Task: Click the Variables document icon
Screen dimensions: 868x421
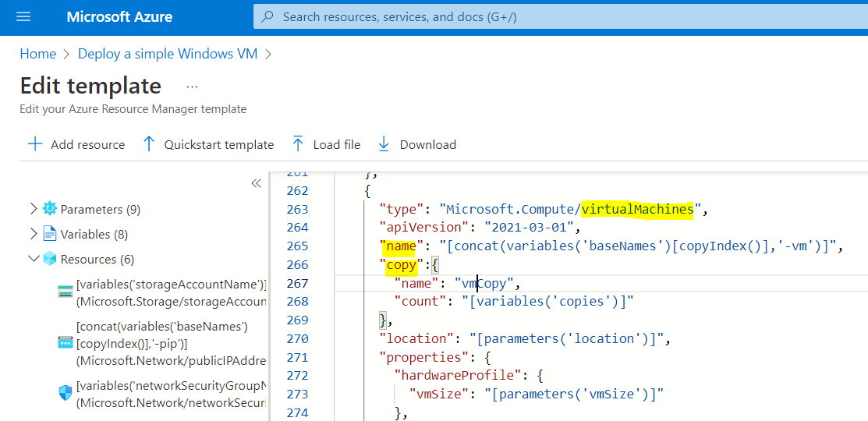Action: click(50, 234)
